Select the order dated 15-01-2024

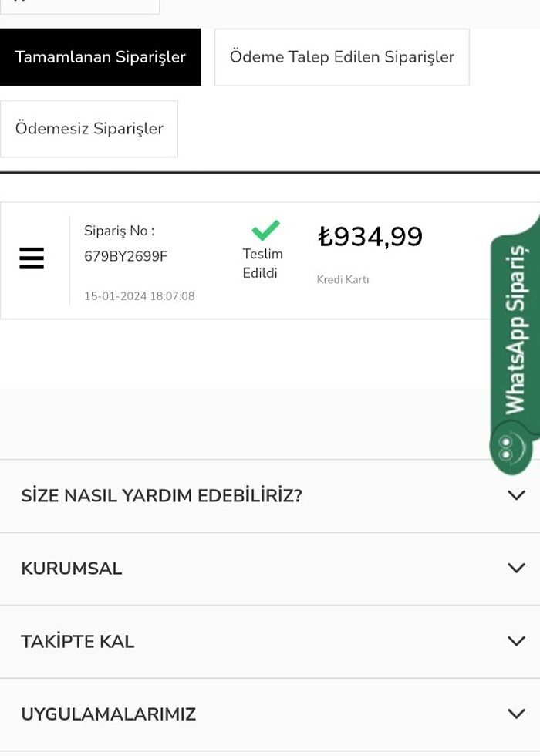(139, 295)
